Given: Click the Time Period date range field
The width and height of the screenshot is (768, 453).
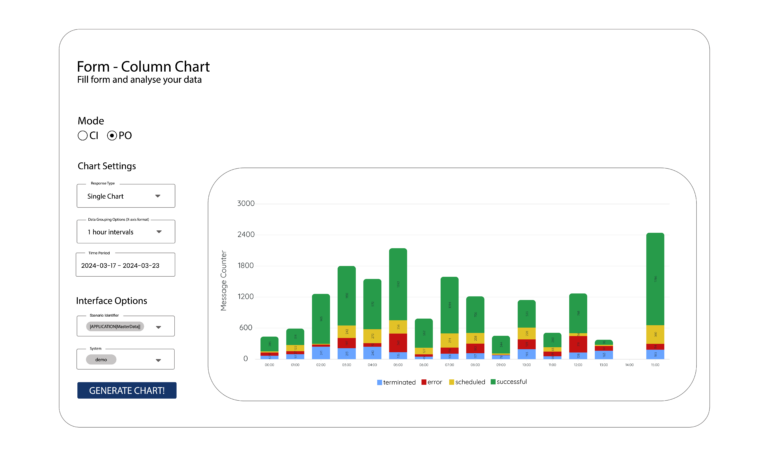Looking at the screenshot, I should click(x=125, y=266).
